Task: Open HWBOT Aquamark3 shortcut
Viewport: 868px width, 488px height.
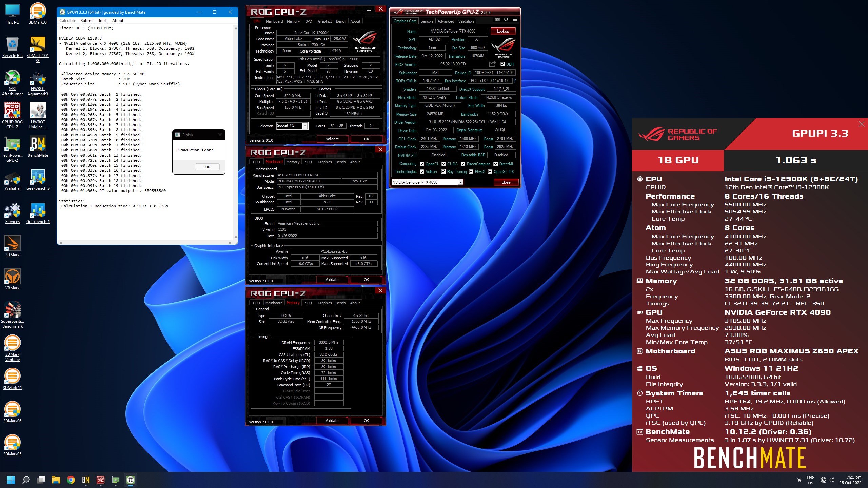Action: (38, 83)
